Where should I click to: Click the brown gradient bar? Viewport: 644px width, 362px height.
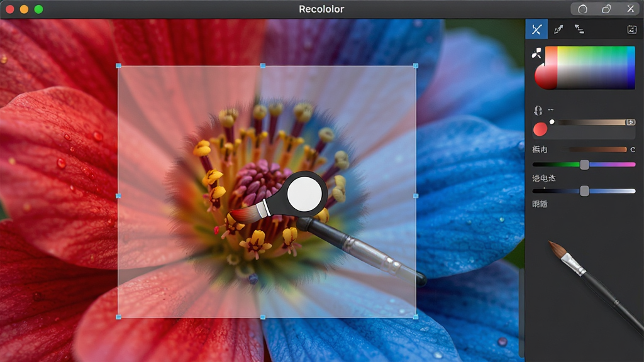click(x=597, y=150)
